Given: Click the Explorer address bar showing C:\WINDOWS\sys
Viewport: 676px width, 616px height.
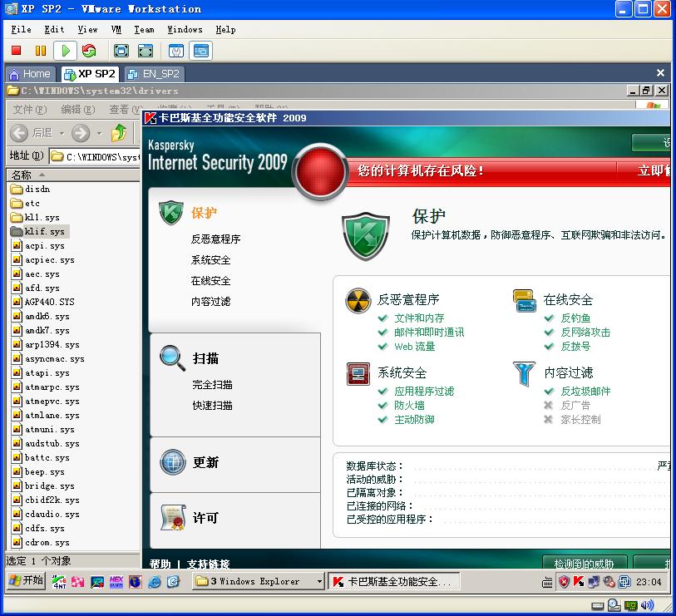Looking at the screenshot, I should click(x=96, y=156).
